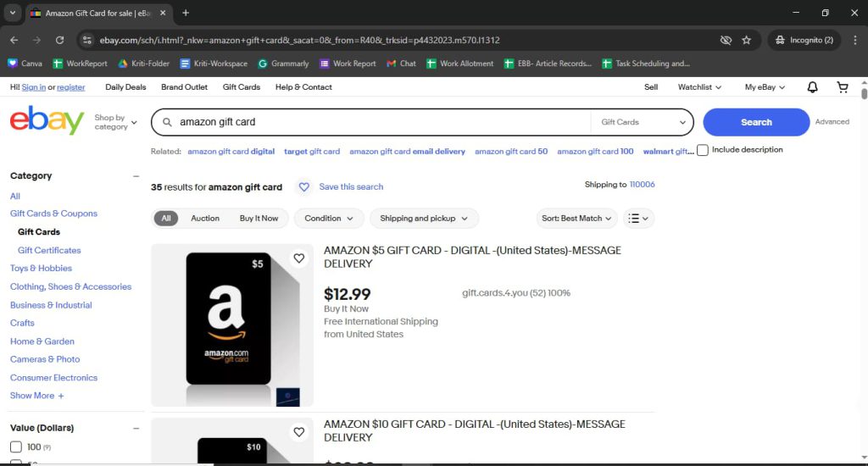The image size is (868, 466).
Task: Open the Chat bookmark
Action: pyautogui.click(x=401, y=64)
